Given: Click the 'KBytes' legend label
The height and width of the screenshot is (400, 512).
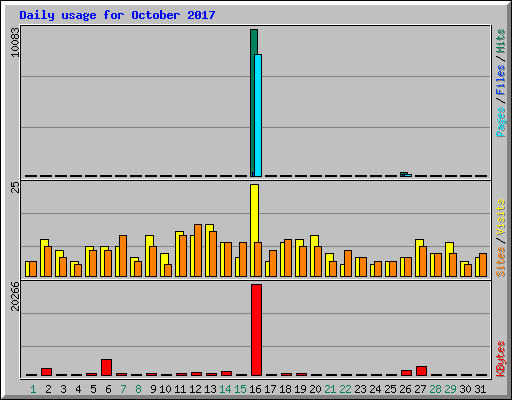Looking at the screenshot, I should (x=501, y=359).
